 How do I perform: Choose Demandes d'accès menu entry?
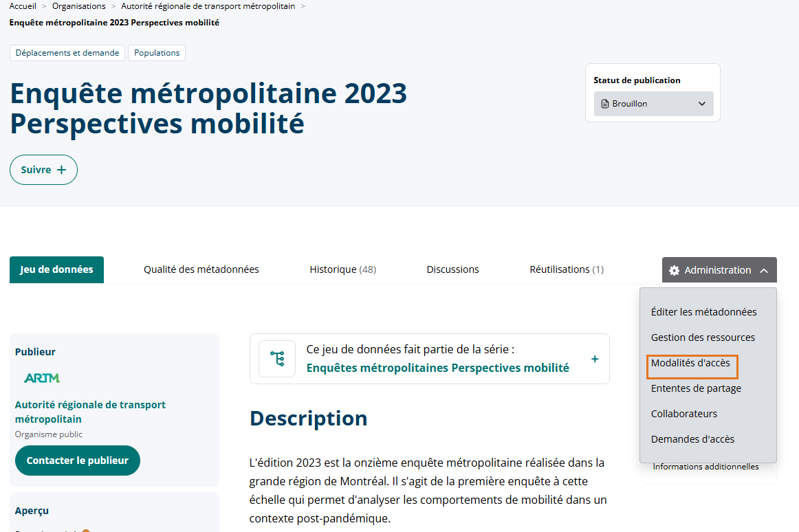[692, 439]
